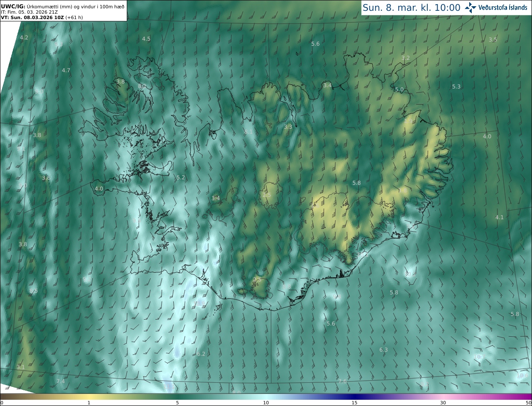The height and width of the screenshot is (406, 532).
Task: Click the 50 label on the color scale
Action: pos(528,403)
